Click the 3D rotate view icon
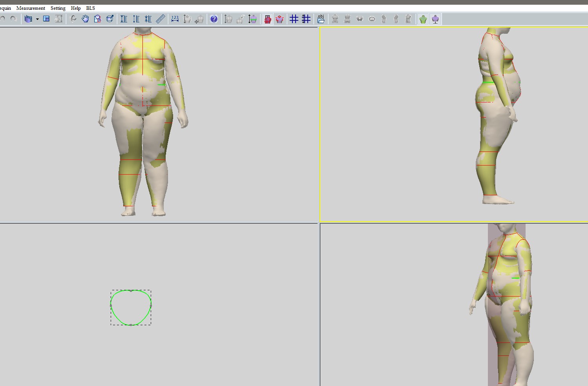This screenshot has height=386, width=588. click(x=110, y=19)
